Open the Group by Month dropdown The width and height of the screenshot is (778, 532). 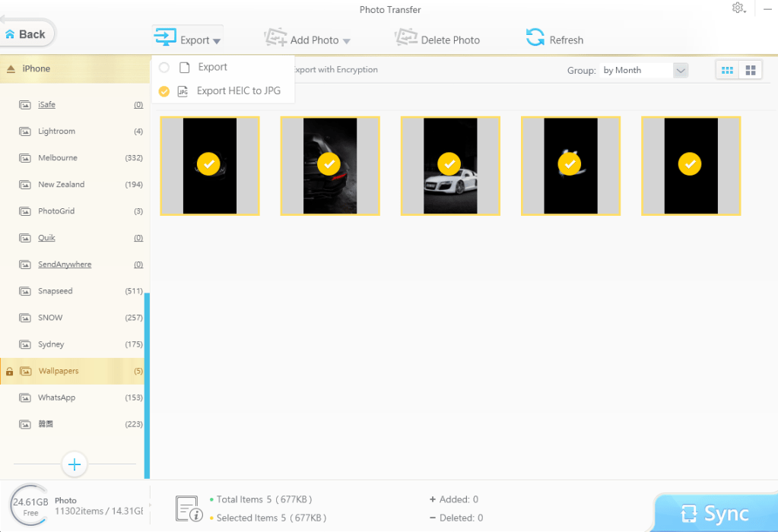(x=680, y=71)
